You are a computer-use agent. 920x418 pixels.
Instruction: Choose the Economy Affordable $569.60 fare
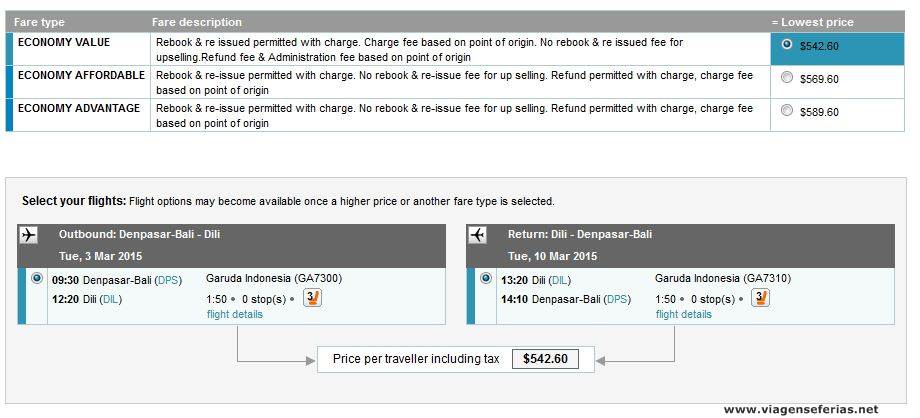pos(787,78)
